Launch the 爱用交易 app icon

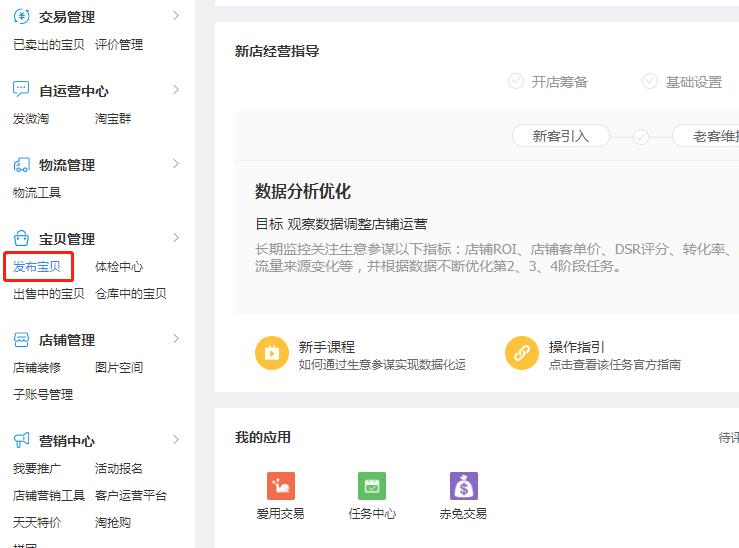click(281, 486)
